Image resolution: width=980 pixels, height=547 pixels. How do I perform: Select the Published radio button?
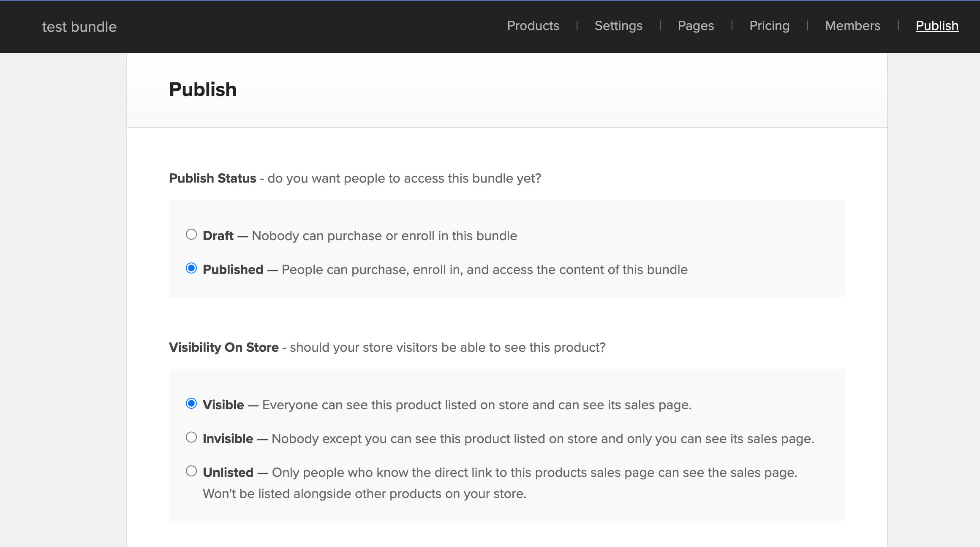point(191,268)
